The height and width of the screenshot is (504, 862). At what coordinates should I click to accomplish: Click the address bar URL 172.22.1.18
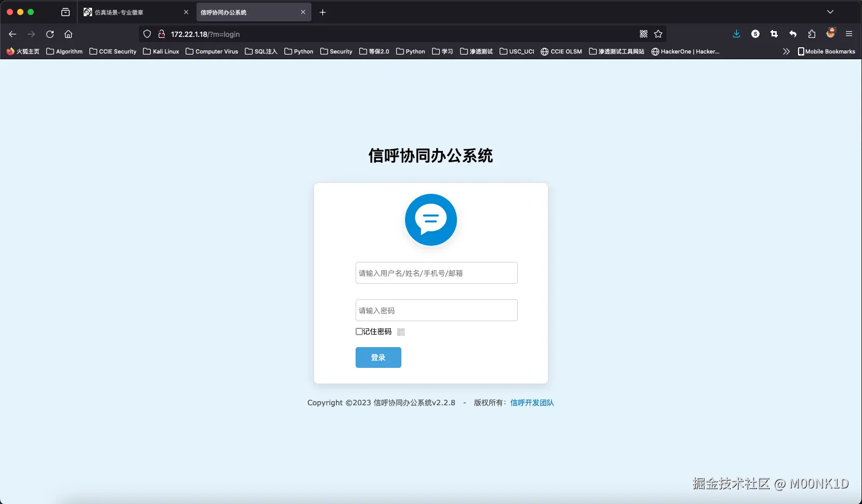click(205, 34)
